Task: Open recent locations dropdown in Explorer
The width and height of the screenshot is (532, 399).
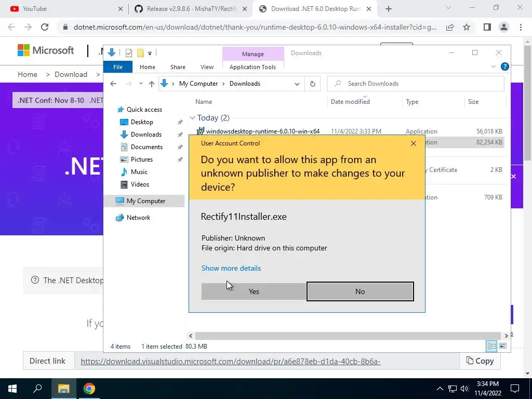Action: 141,84
